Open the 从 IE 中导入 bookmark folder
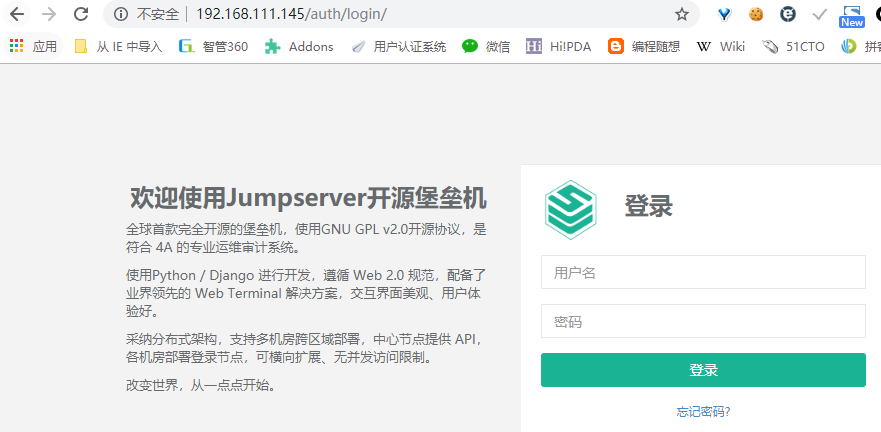 (119, 47)
